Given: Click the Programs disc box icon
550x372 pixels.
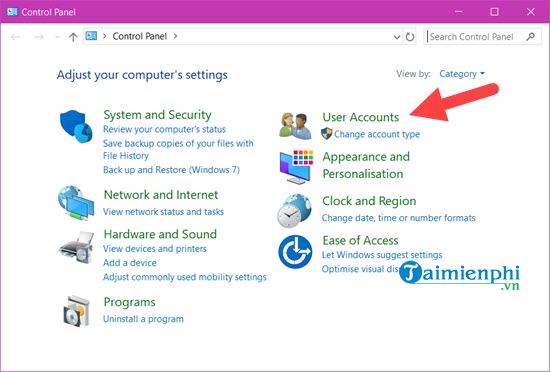Looking at the screenshot, I should coord(76,311).
